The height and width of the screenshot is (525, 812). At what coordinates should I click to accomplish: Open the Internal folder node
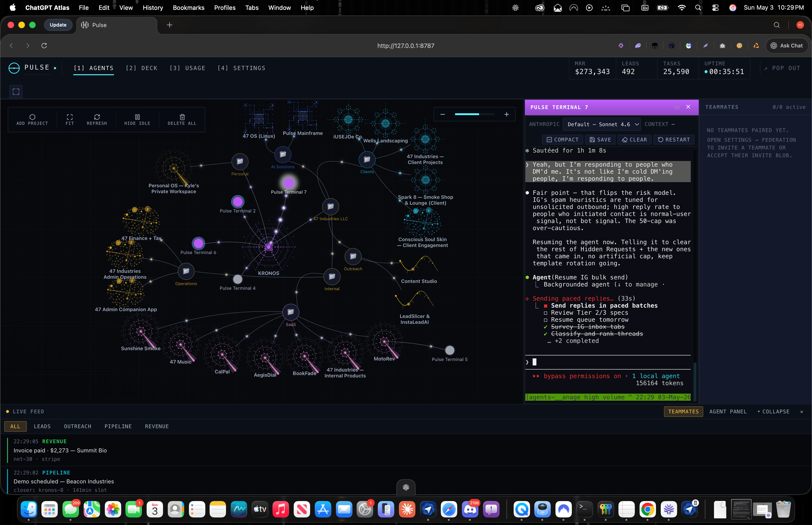point(332,276)
